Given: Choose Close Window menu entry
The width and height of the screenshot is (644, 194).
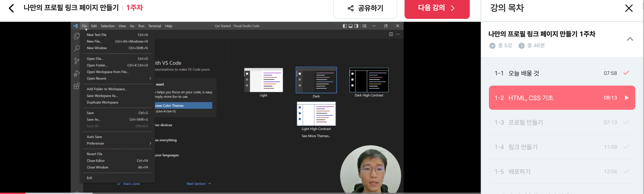Looking at the screenshot, I should tap(117, 167).
